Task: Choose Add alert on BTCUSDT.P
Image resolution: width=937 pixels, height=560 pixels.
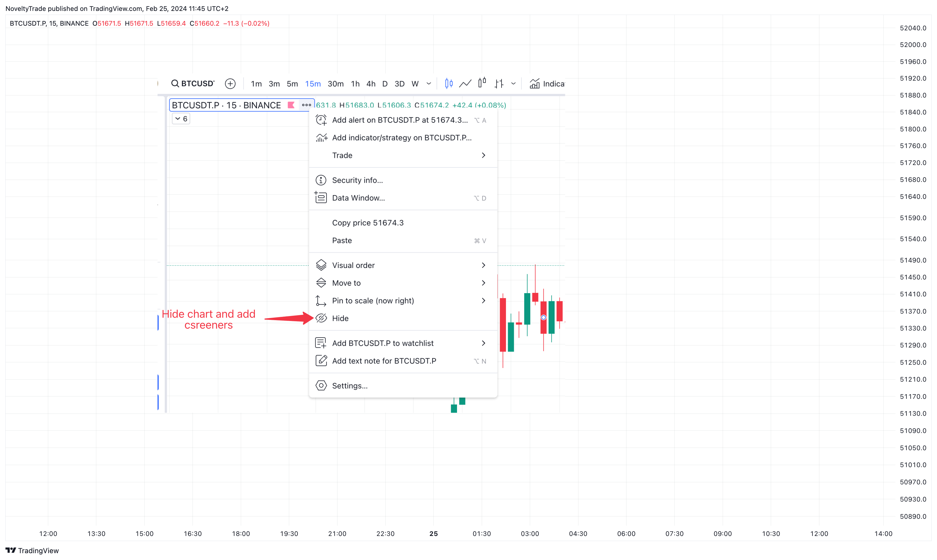Action: 403,120
